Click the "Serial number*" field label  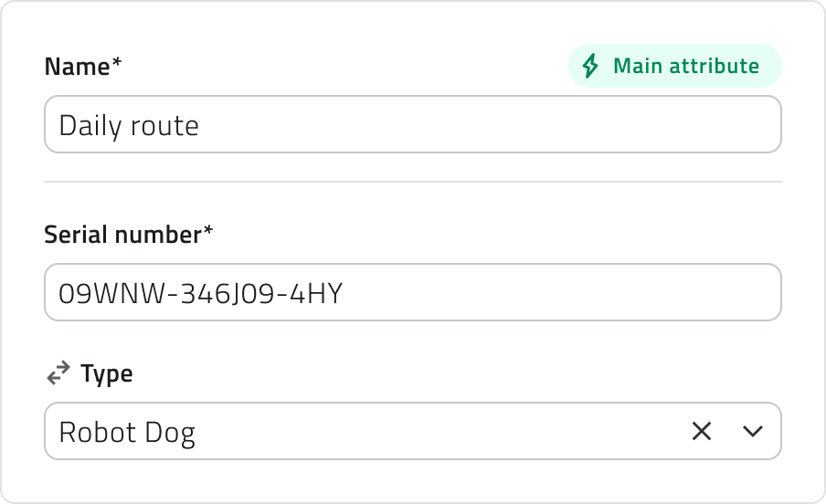tap(123, 235)
